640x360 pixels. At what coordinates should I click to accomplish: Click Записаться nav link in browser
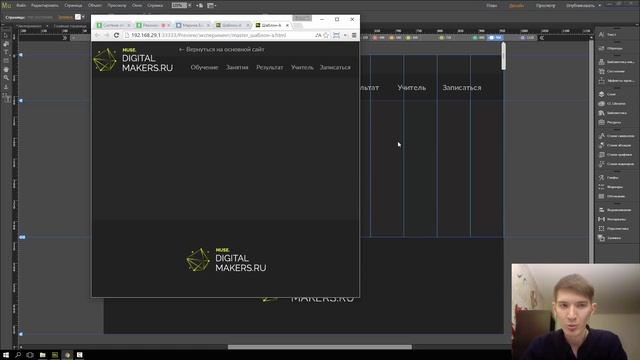(x=335, y=67)
